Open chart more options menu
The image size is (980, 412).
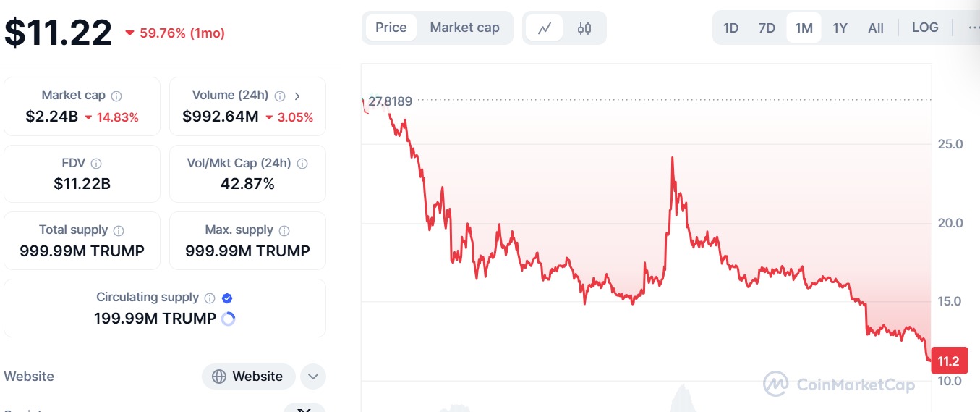[972, 28]
